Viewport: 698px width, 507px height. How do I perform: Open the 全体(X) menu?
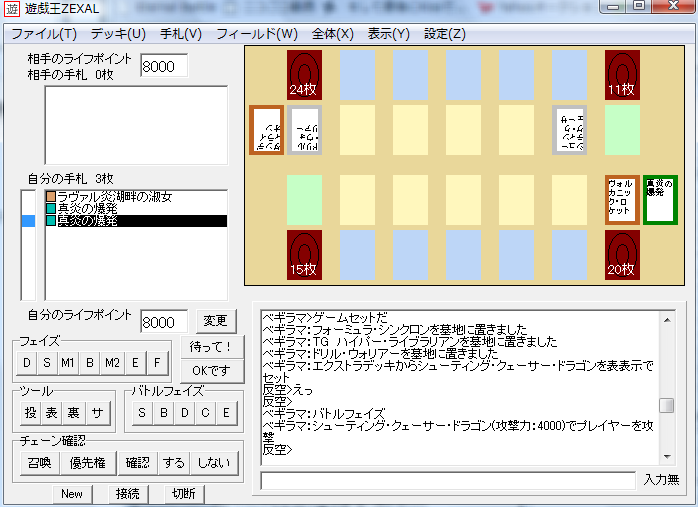[333, 34]
